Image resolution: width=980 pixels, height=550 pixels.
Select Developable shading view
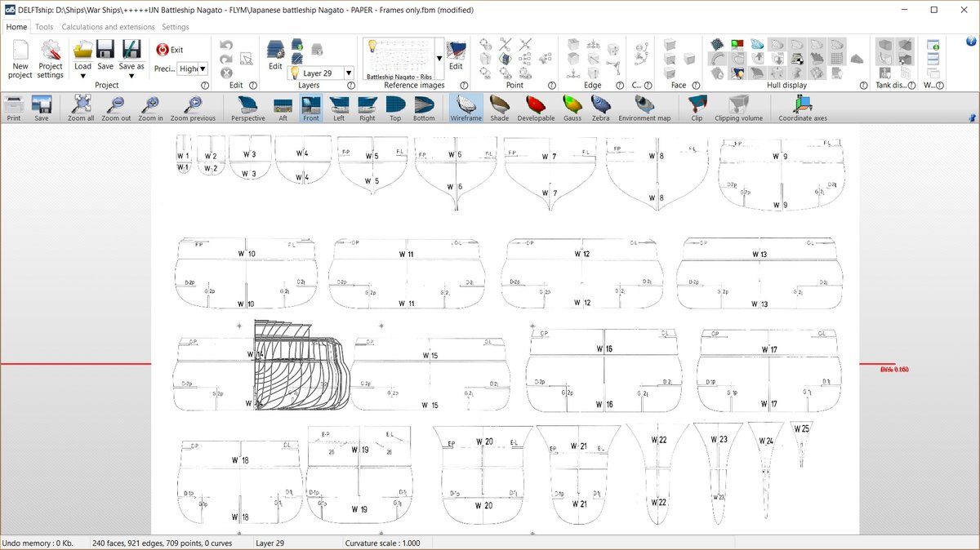pyautogui.click(x=536, y=107)
